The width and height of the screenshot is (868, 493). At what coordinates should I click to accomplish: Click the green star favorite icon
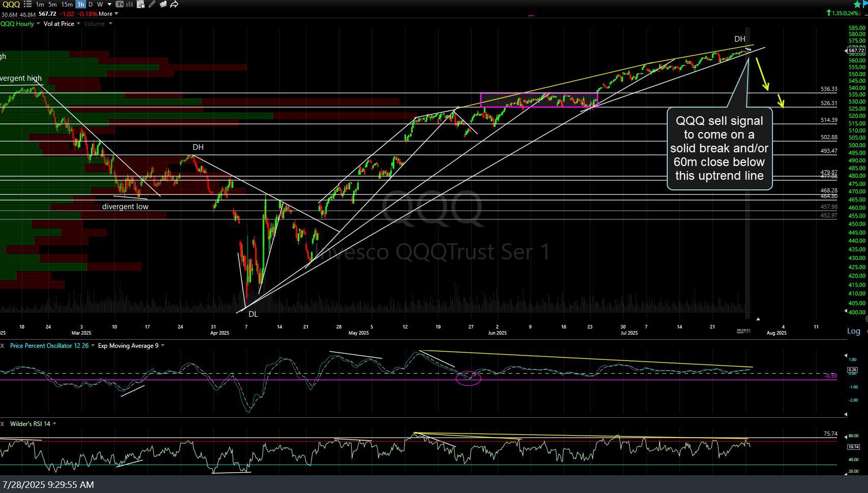[857, 4]
